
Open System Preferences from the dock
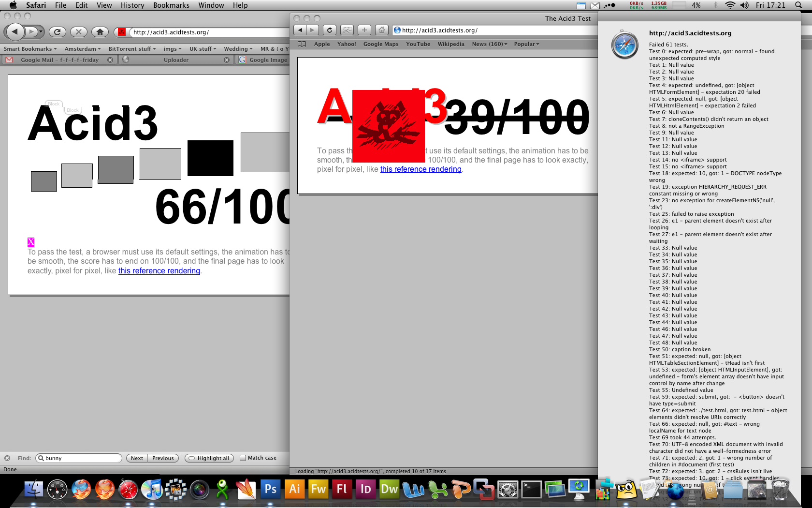507,489
